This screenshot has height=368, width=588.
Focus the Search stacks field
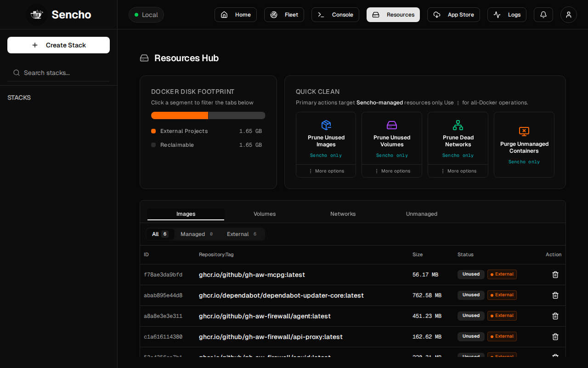pyautogui.click(x=58, y=73)
